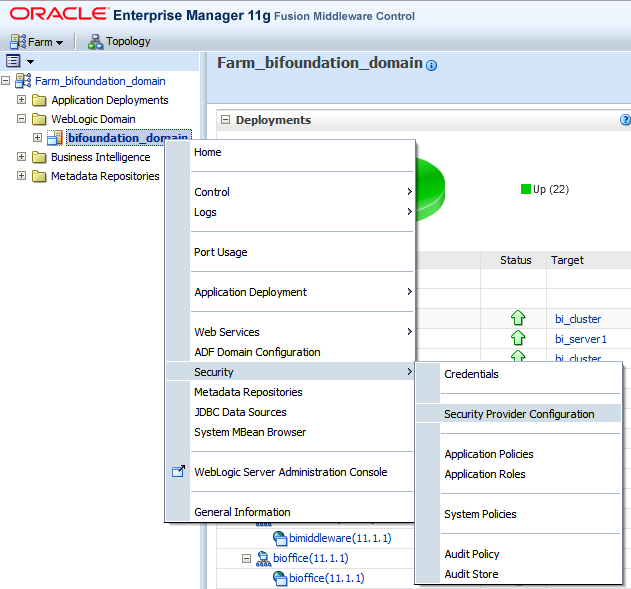Select bifoundation_domain in the tree
631x589 pixels.
click(128, 138)
